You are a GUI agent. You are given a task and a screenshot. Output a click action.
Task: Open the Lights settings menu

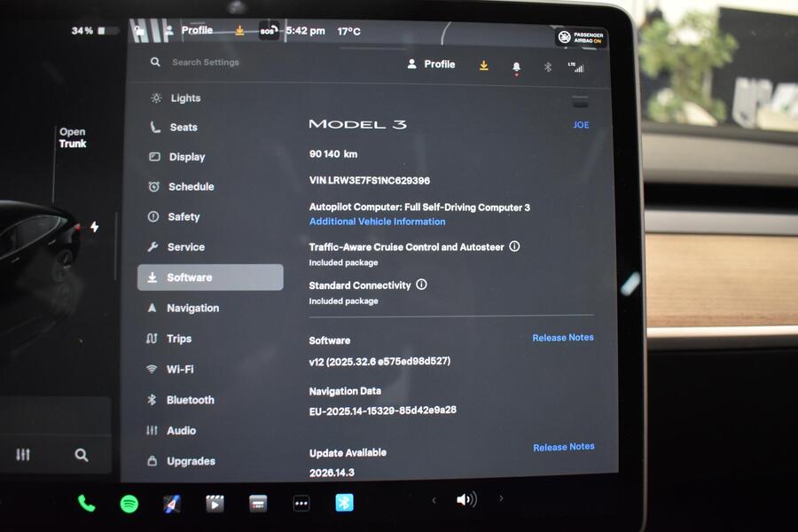tap(176, 98)
